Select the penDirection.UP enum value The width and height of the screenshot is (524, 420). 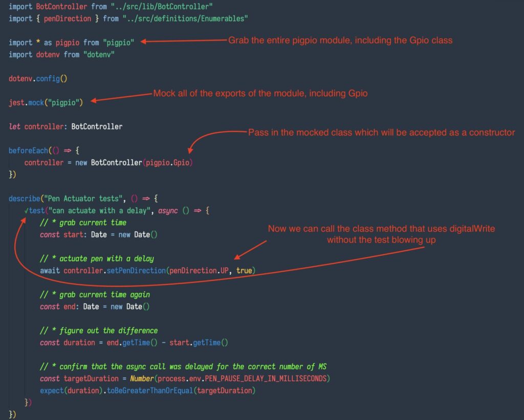pos(201,270)
